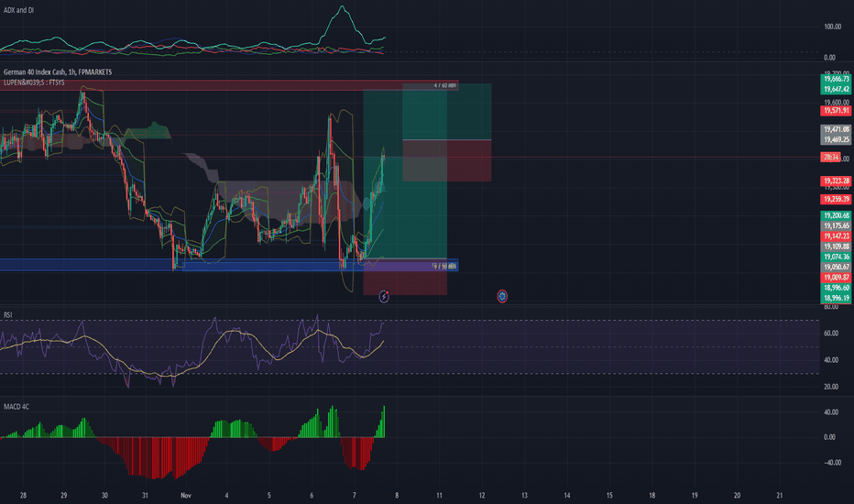This screenshot has width=854, height=504.
Task: Click the 100.00 value on ADX scale
Action: coord(832,27)
